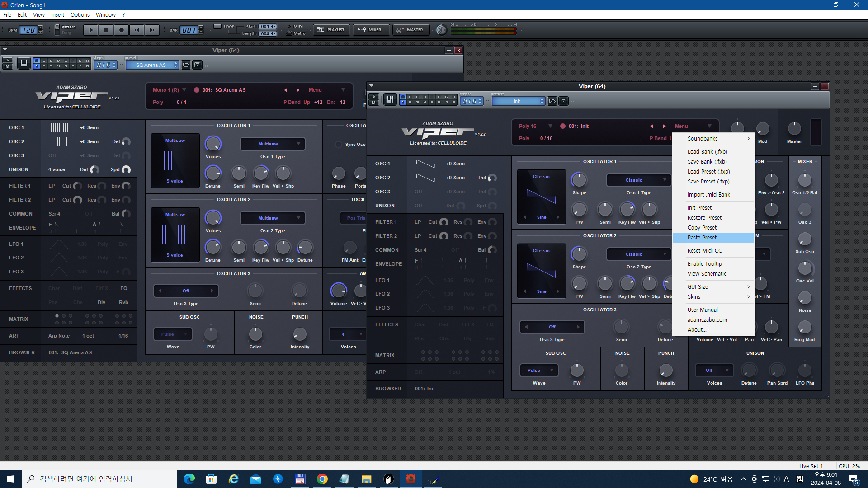Click the transport Stop button
868x488 pixels.
coord(106,30)
